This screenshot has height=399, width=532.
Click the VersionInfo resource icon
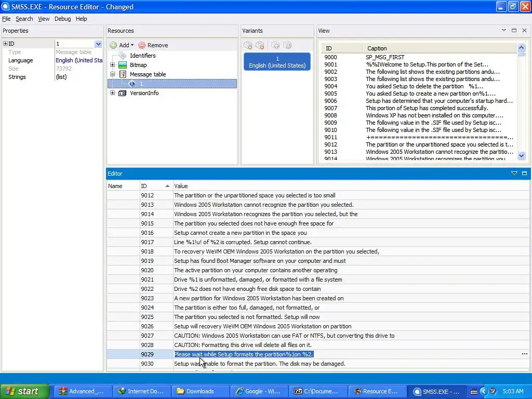pos(123,93)
